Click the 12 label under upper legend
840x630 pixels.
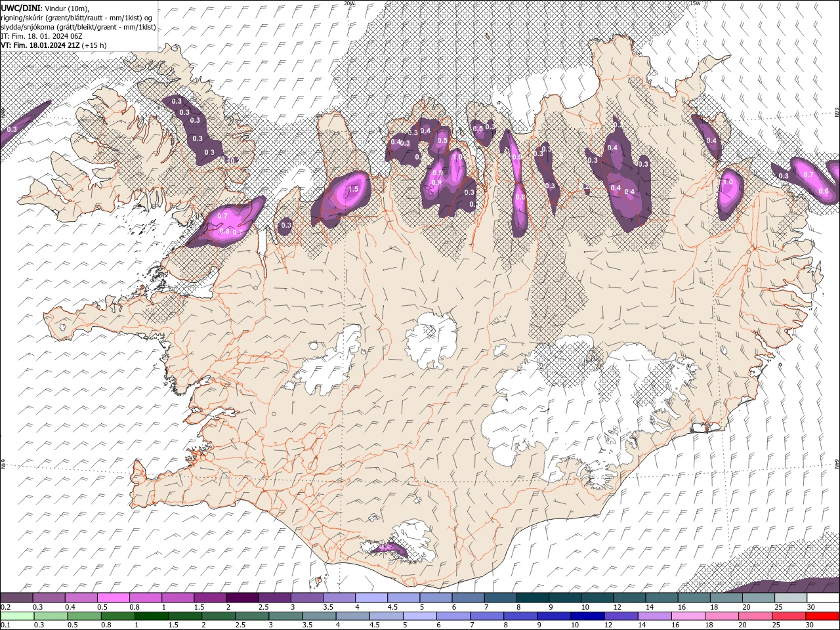pyautogui.click(x=618, y=607)
